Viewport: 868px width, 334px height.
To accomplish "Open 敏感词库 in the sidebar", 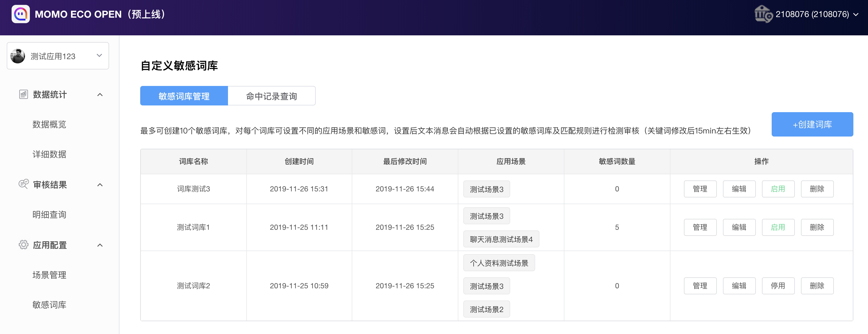I will coord(49,305).
